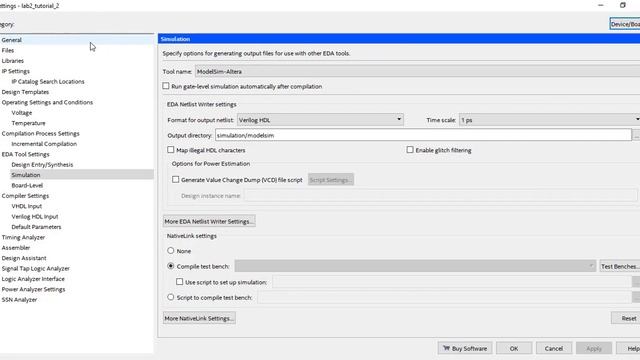Open the Time scale dropdown
The height and width of the screenshot is (360, 640).
point(549,120)
